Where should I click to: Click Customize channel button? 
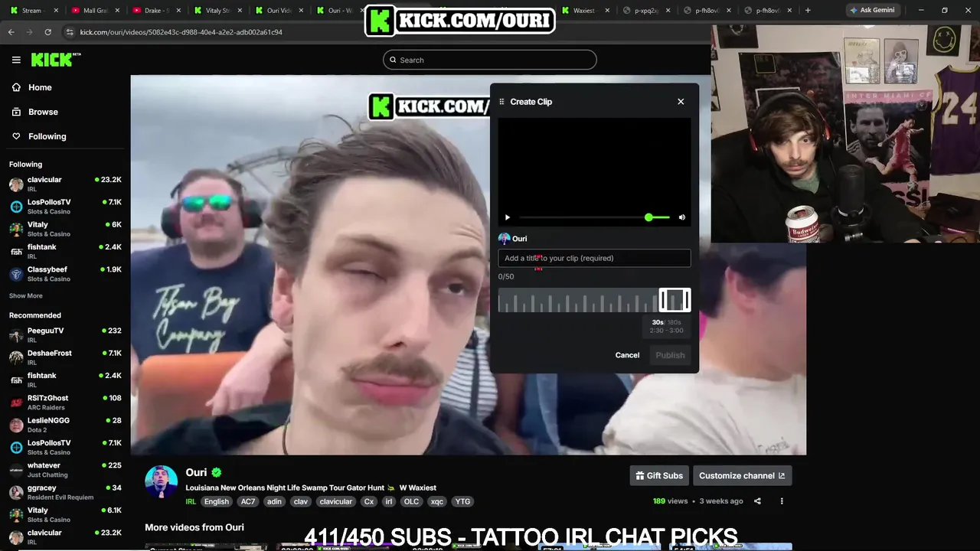tap(742, 475)
